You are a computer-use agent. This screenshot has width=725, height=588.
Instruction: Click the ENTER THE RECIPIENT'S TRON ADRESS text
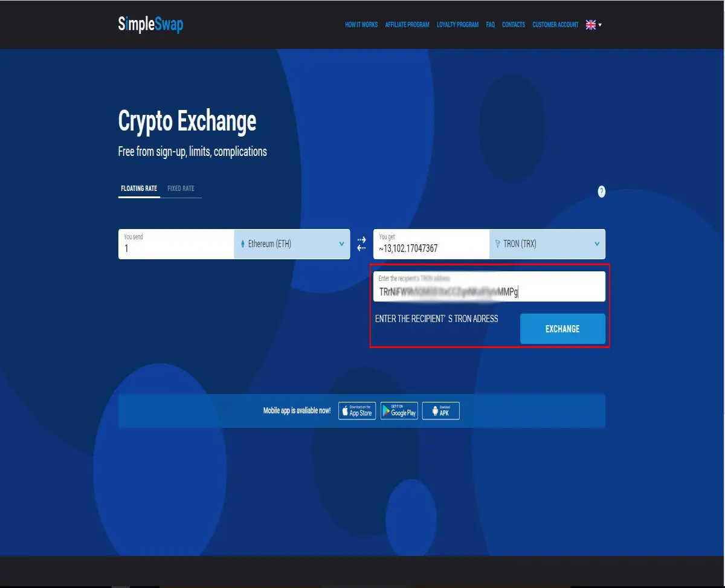[x=437, y=318]
